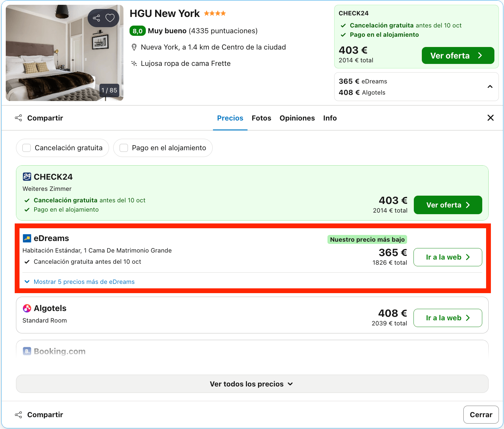This screenshot has width=504, height=429.
Task: Click 'Lujosa ropa de cama Frette' text
Action: tap(186, 63)
